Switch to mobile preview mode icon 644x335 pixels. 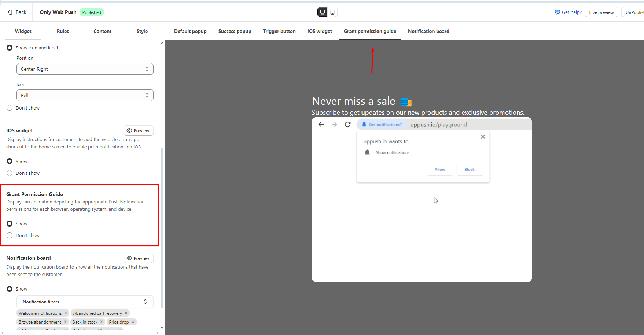pyautogui.click(x=332, y=12)
